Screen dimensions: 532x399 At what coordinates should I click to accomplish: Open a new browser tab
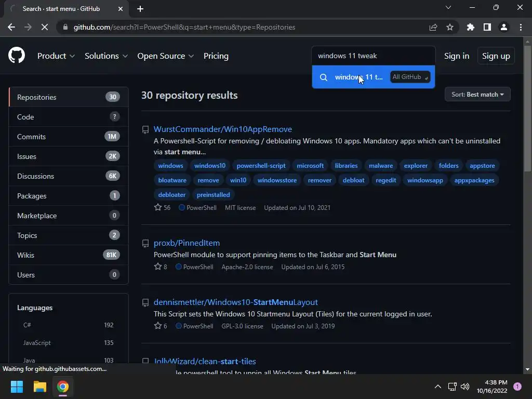140,9
